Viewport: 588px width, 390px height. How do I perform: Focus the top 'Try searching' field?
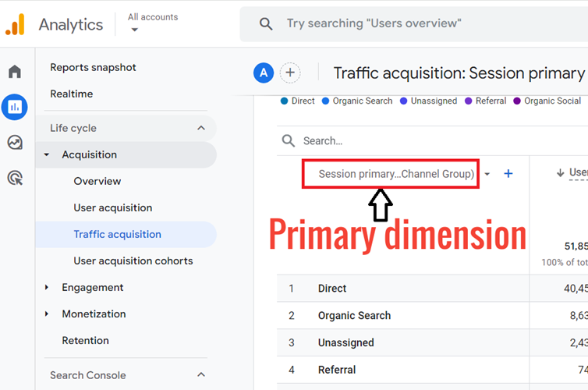(x=413, y=24)
